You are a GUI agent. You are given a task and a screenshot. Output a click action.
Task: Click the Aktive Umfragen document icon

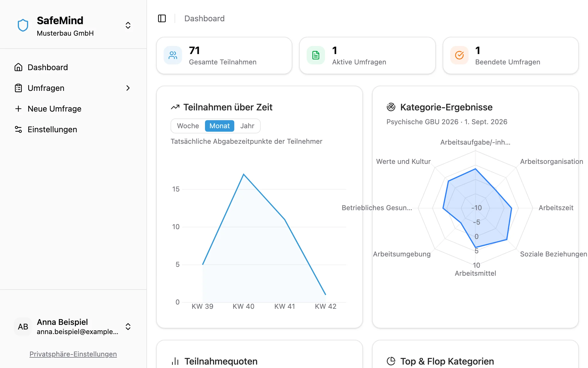coord(316,55)
